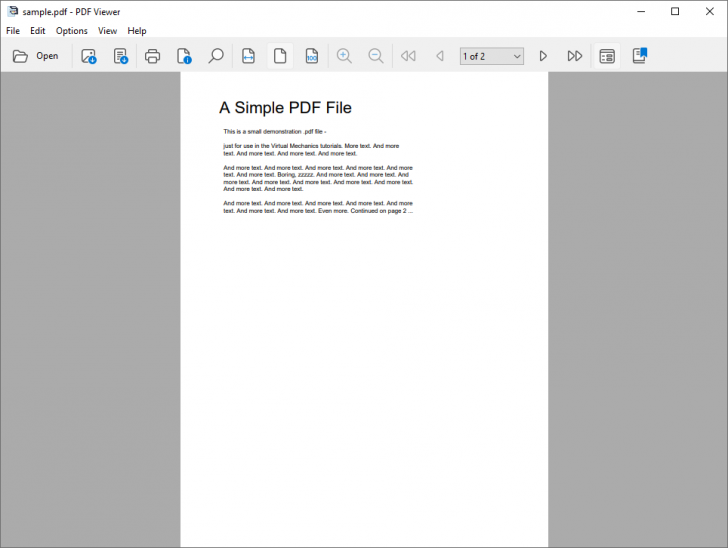
Task: Toggle the thumbnails/layout panel icon
Action: [x=607, y=56]
